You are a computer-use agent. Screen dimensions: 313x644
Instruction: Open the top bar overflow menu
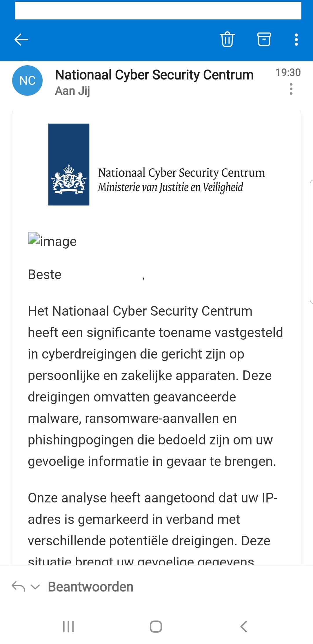[x=296, y=40]
